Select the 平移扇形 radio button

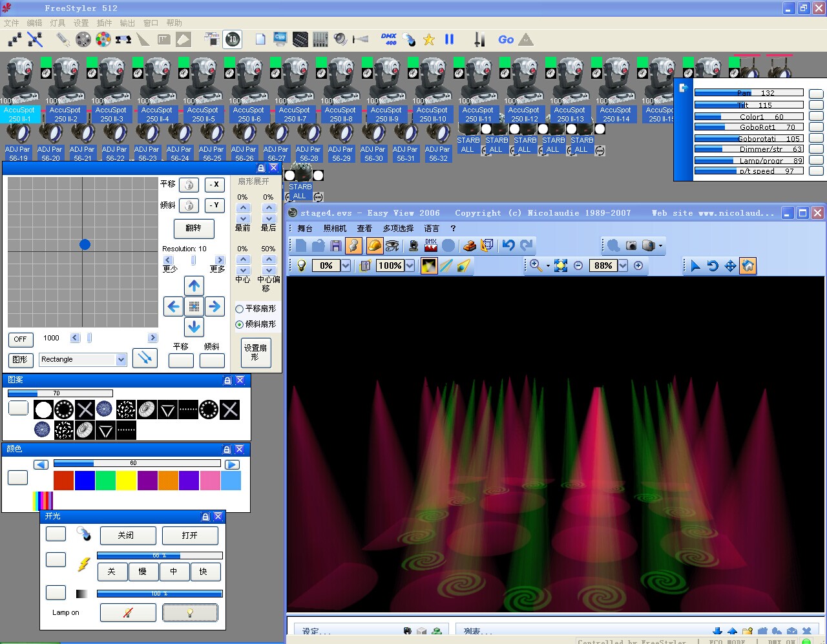(240, 309)
